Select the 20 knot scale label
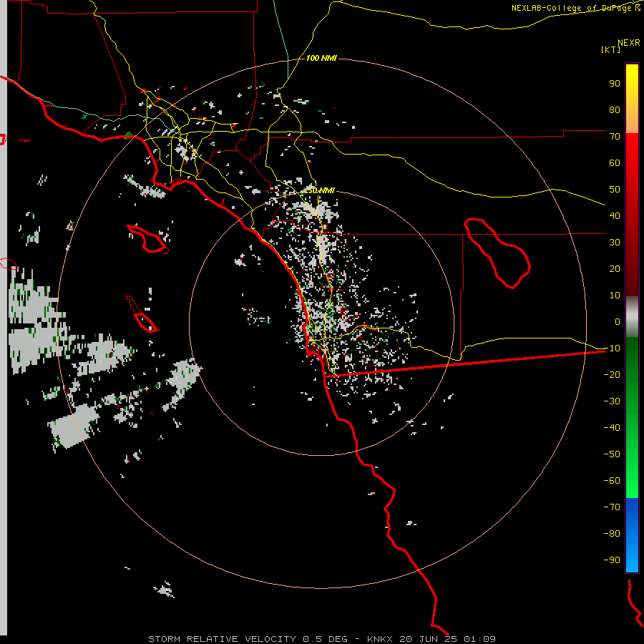This screenshot has width=644, height=644. [615, 268]
